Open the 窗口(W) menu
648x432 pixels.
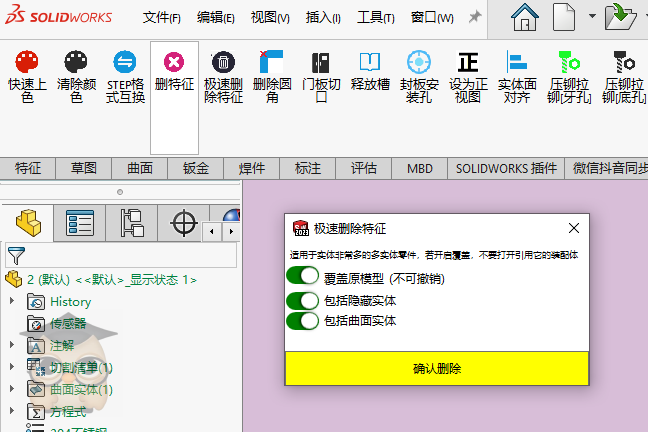[x=432, y=17]
